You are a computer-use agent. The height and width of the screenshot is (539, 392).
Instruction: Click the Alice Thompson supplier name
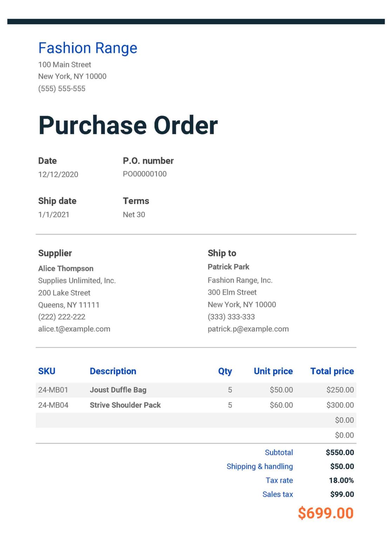tap(66, 268)
